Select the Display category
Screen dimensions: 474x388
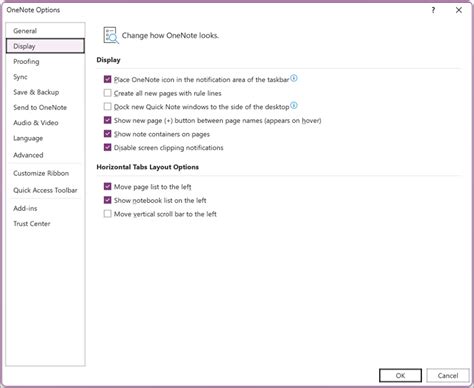click(45, 46)
